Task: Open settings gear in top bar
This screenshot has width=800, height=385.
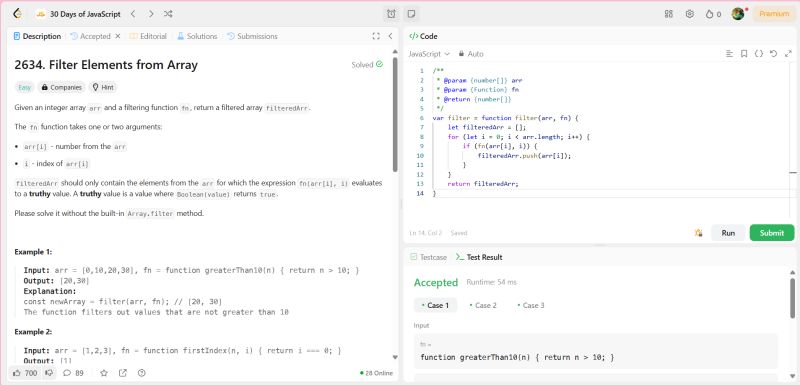Action: coord(690,14)
